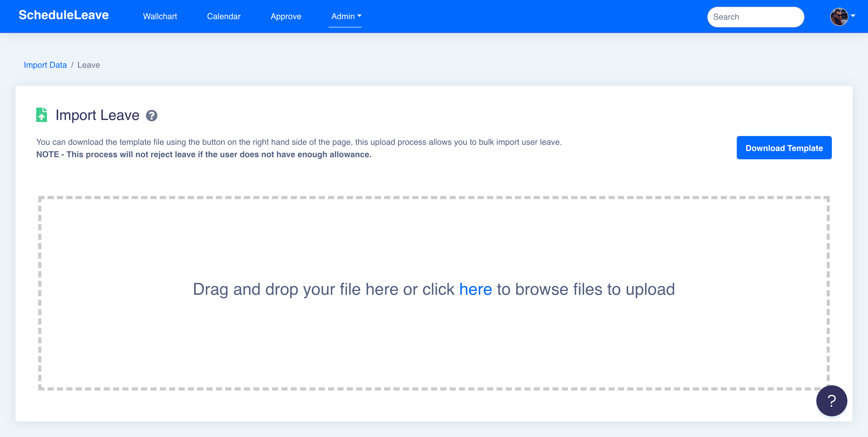868x437 pixels.
Task: Focus the Search input field
Action: 755,17
